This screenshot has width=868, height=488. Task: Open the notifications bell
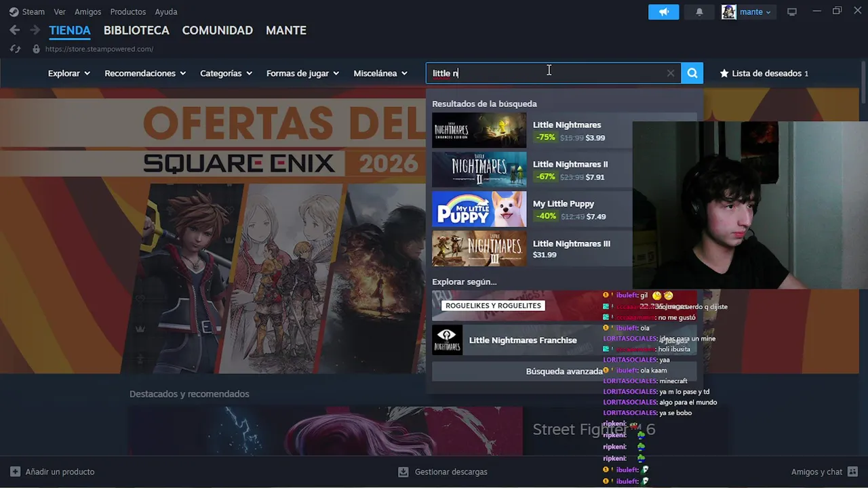[699, 12]
